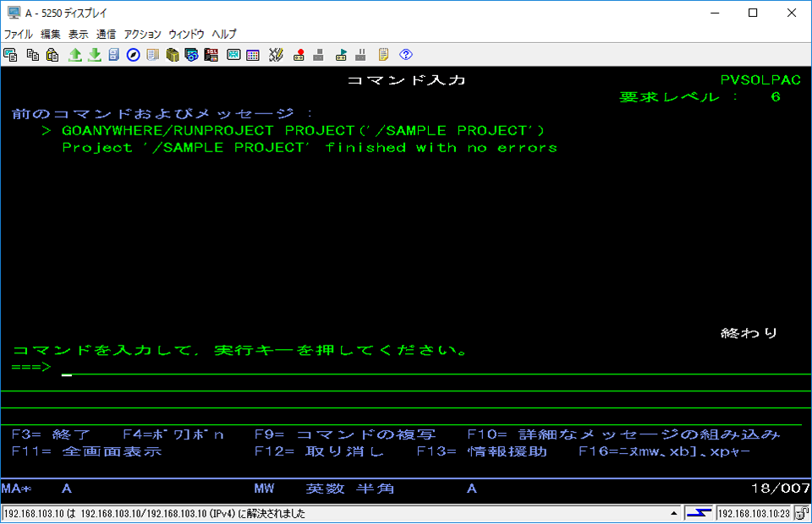
Task: Click the screen with blue gears icon
Action: pyautogui.click(x=192, y=55)
